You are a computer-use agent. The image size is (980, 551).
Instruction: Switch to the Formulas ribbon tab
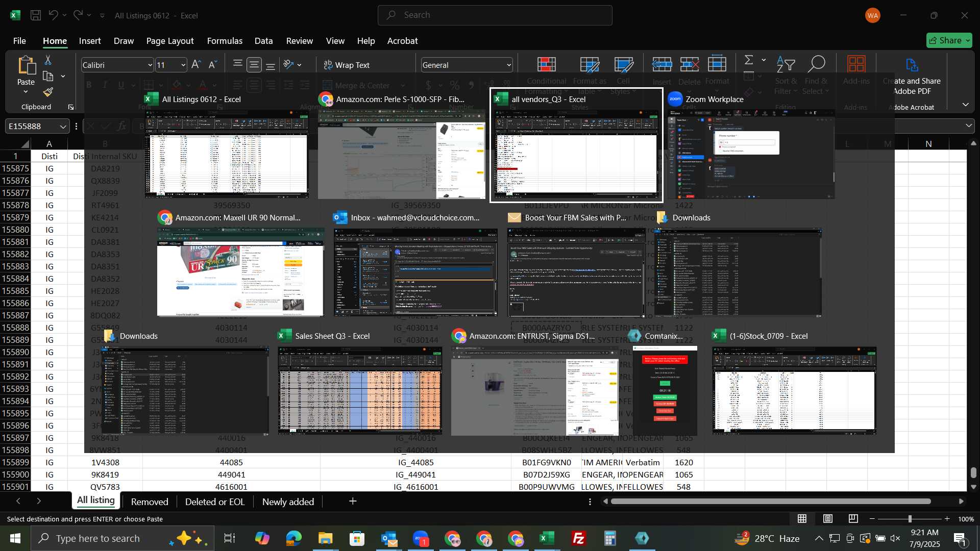[225, 41]
